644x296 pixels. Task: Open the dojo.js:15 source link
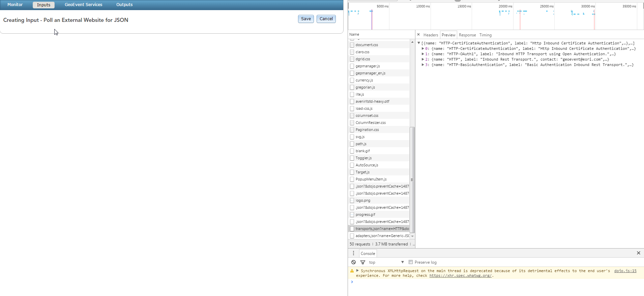pyautogui.click(x=625, y=271)
